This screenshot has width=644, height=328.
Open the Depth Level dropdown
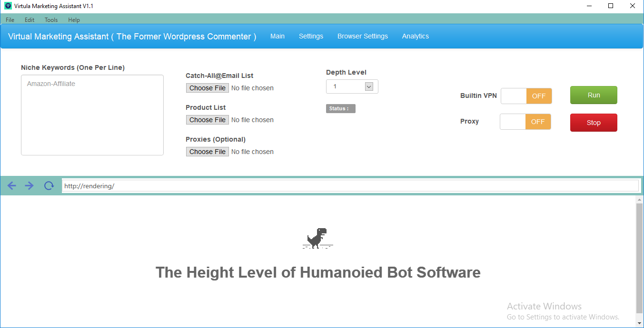[369, 86]
